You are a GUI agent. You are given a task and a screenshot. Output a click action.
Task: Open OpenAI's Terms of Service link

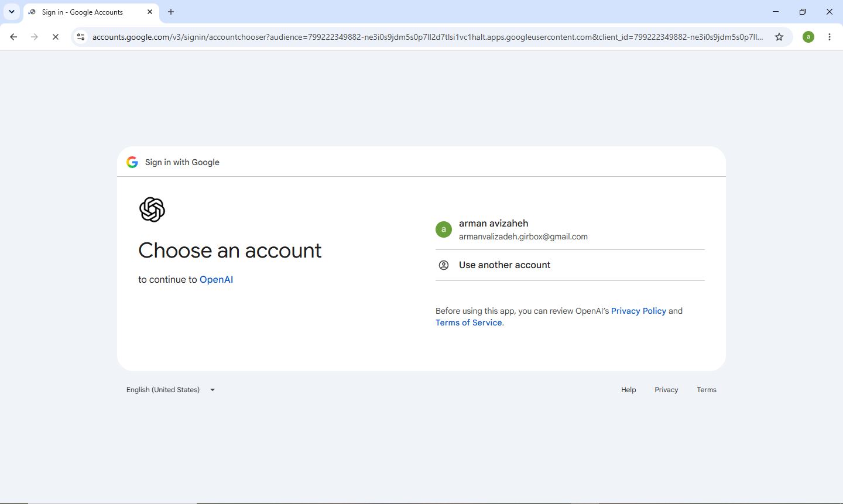pyautogui.click(x=469, y=323)
